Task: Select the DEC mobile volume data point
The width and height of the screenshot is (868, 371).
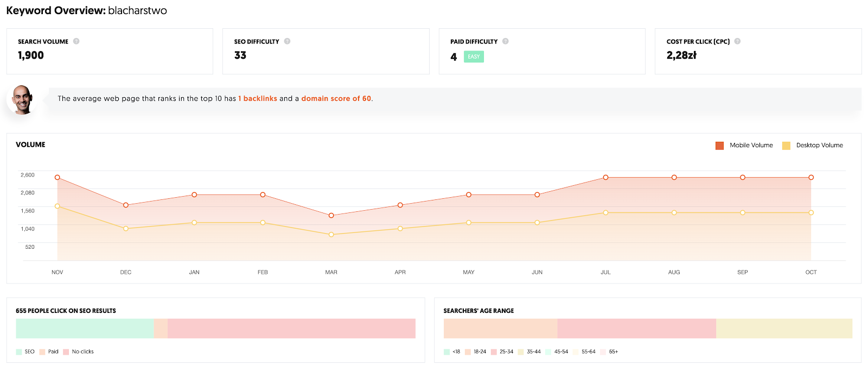Action: pos(126,205)
